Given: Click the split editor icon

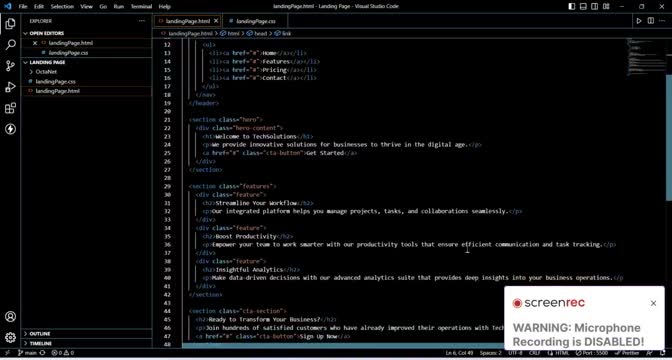Looking at the screenshot, I should click(x=651, y=21).
